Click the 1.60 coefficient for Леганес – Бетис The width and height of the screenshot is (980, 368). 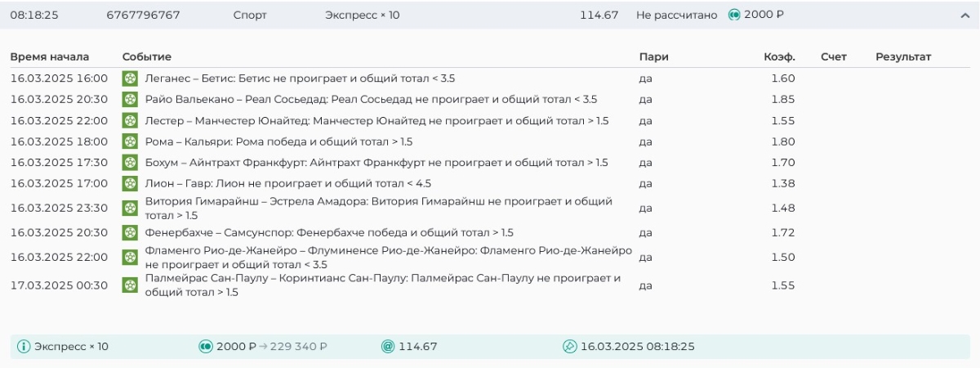783,79
